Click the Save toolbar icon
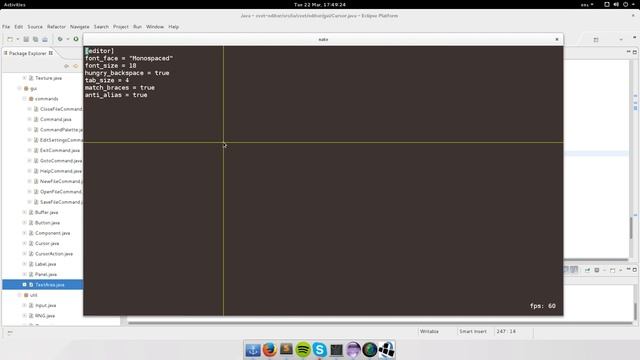The width and height of the screenshot is (640, 360). coord(26,39)
